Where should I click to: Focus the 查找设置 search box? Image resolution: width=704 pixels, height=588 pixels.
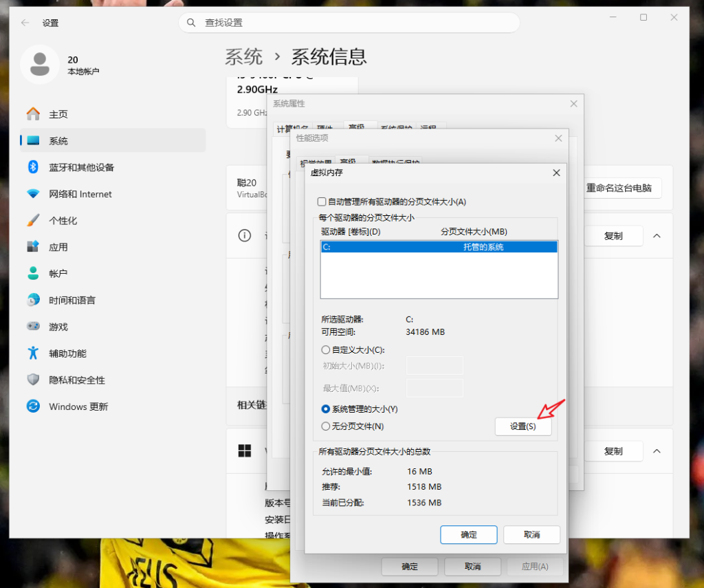[x=349, y=23]
